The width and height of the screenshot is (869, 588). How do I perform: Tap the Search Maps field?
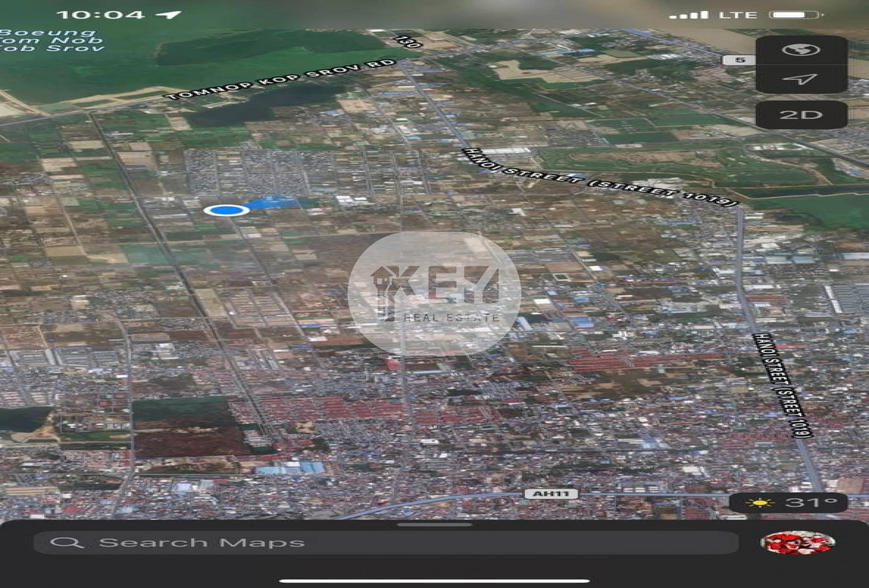tap(385, 543)
